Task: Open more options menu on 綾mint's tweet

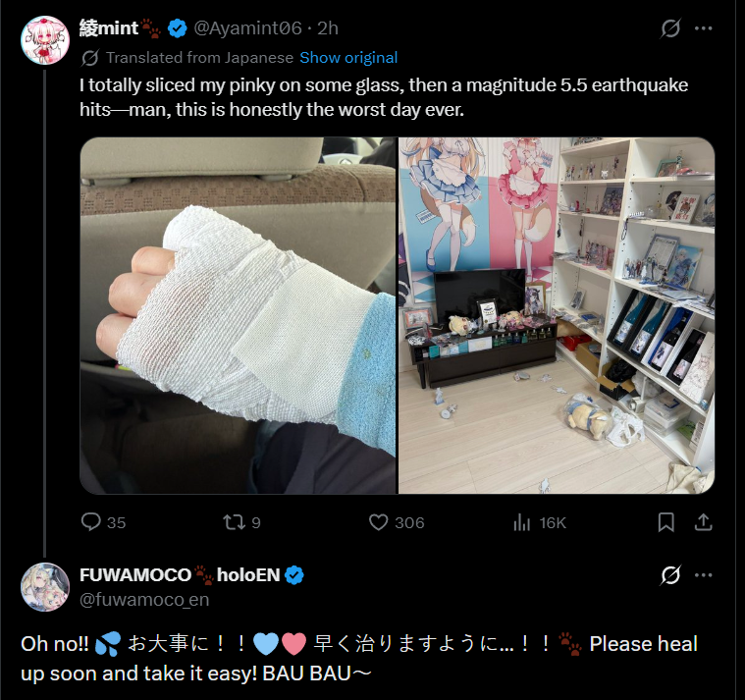Action: pos(703,28)
